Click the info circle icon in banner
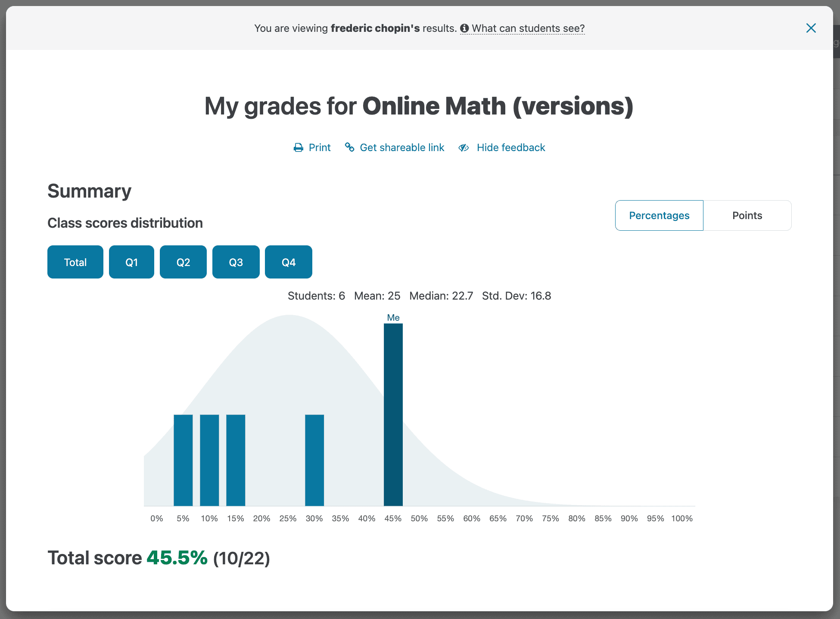 click(x=464, y=28)
